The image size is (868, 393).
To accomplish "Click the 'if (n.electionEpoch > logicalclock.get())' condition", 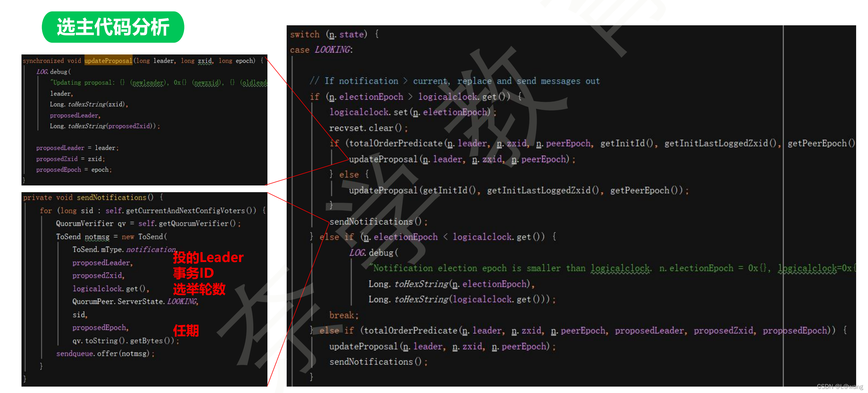I will [x=410, y=96].
